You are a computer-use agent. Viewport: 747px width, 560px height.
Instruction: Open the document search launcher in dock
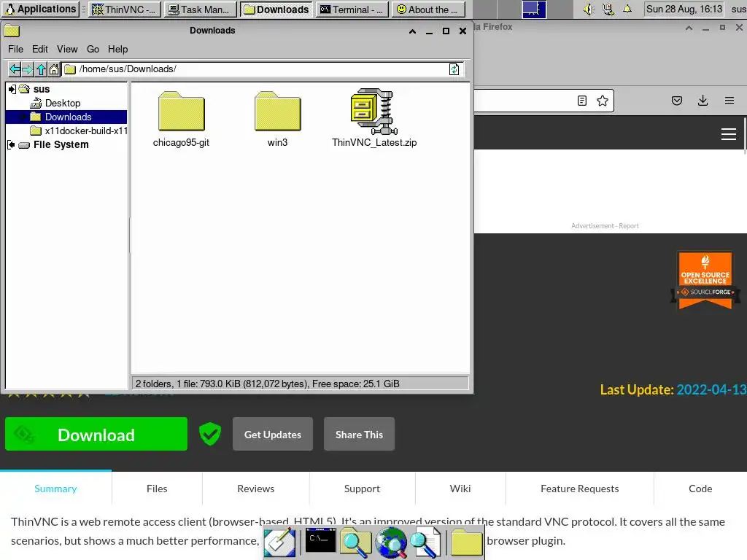[425, 542]
